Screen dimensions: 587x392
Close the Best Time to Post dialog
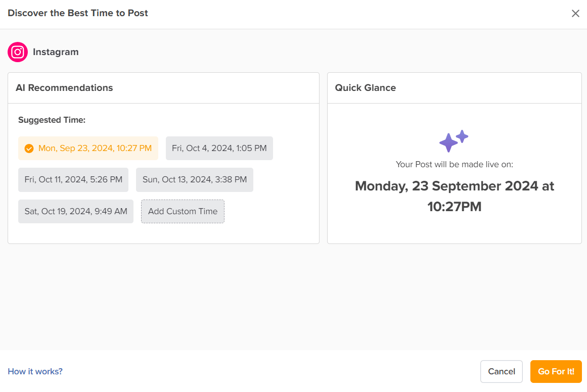[x=575, y=14]
